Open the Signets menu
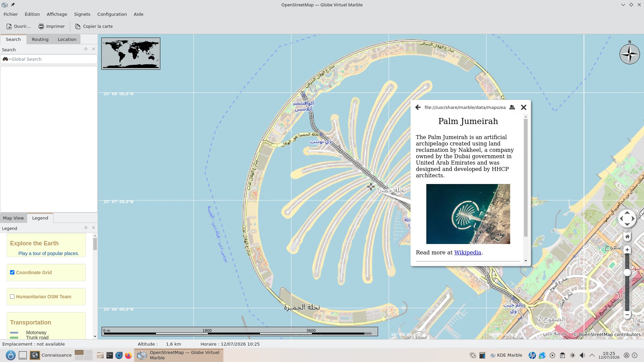 (82, 14)
